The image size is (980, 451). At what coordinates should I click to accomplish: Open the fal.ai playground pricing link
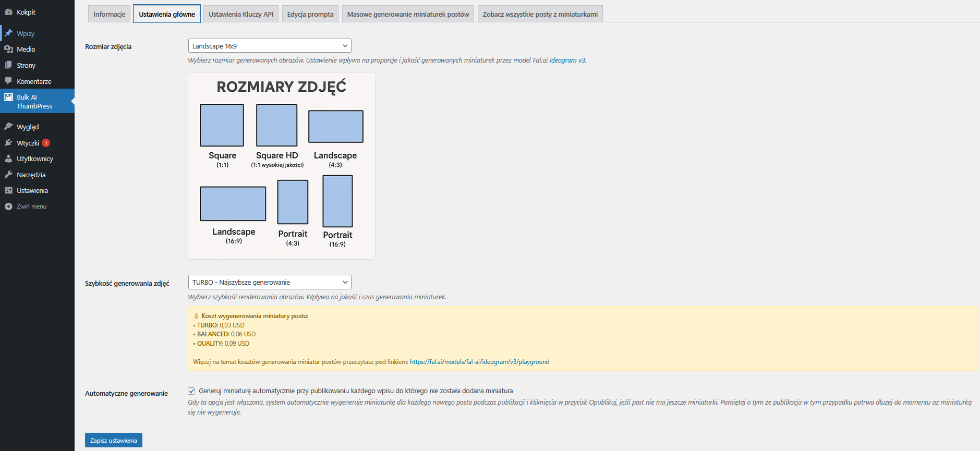[479, 362]
